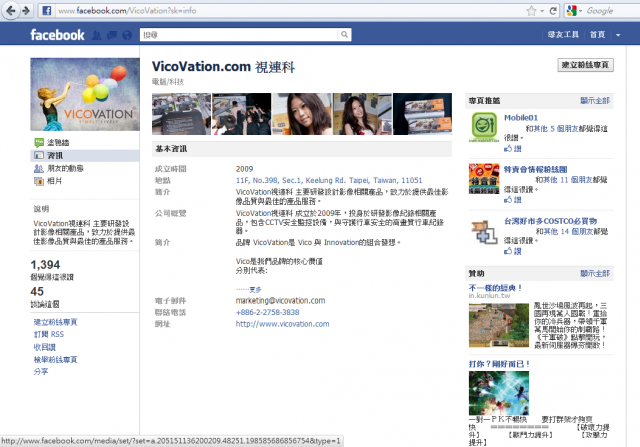The width and height of the screenshot is (640, 447).
Task: Like the Mobile01 page
Action: click(513, 149)
